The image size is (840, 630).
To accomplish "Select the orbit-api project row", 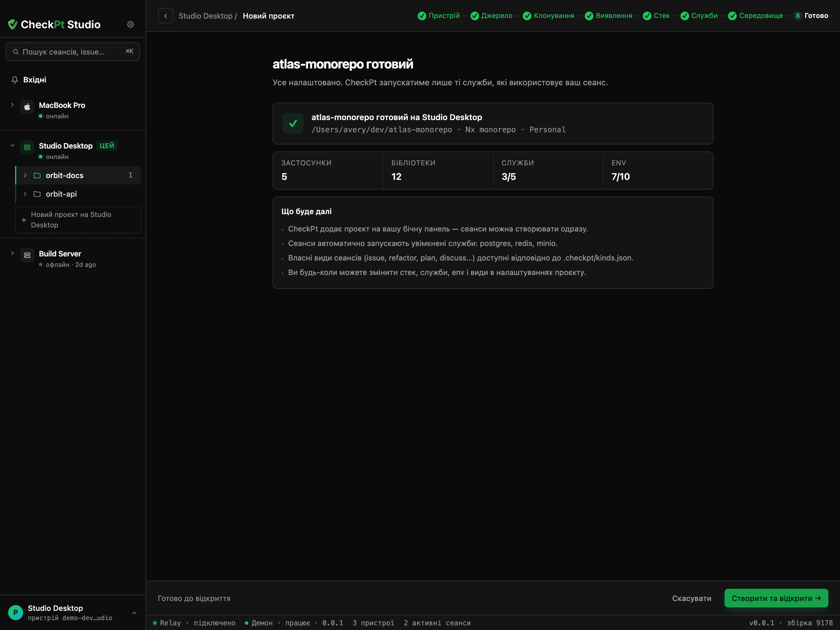I will (x=78, y=194).
